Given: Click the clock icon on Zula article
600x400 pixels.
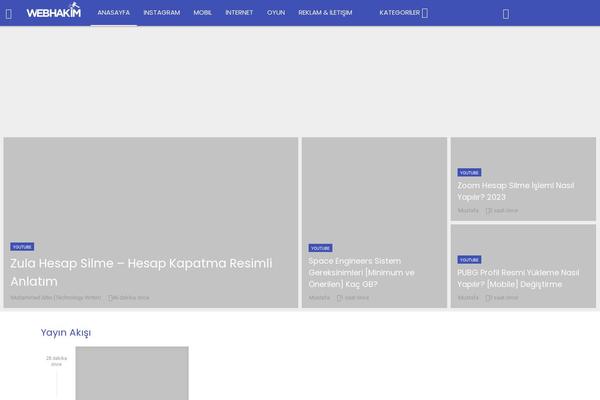Looking at the screenshot, I should point(110,298).
